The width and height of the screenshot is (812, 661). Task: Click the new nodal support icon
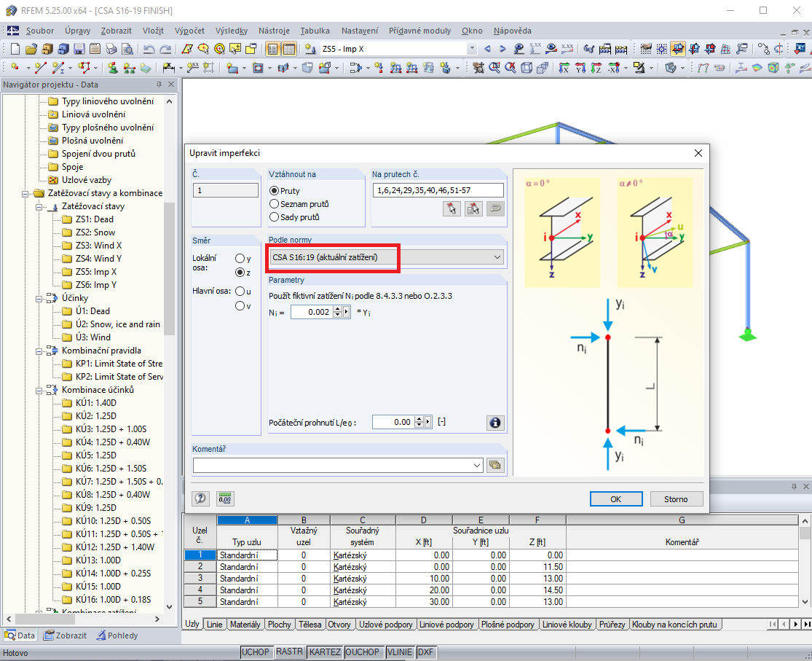[112, 67]
